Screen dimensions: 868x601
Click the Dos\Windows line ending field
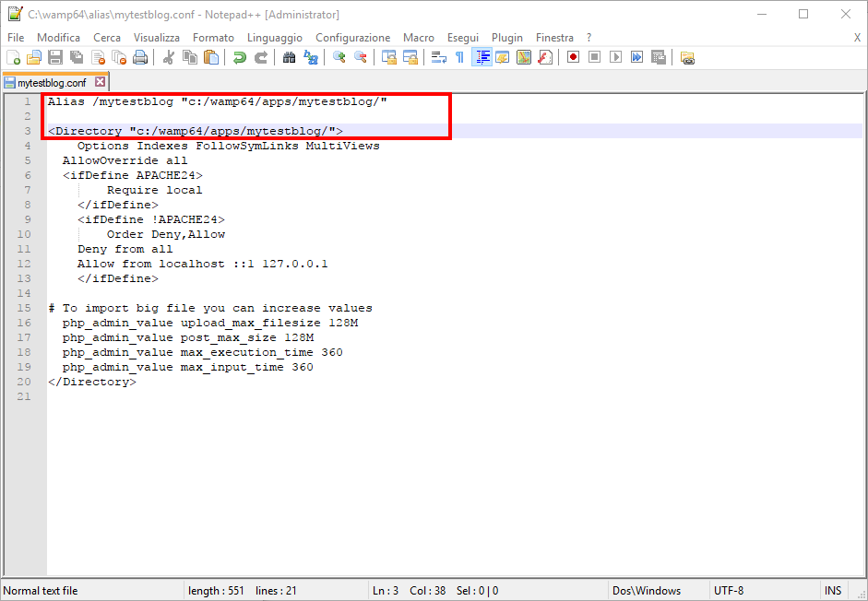647,591
